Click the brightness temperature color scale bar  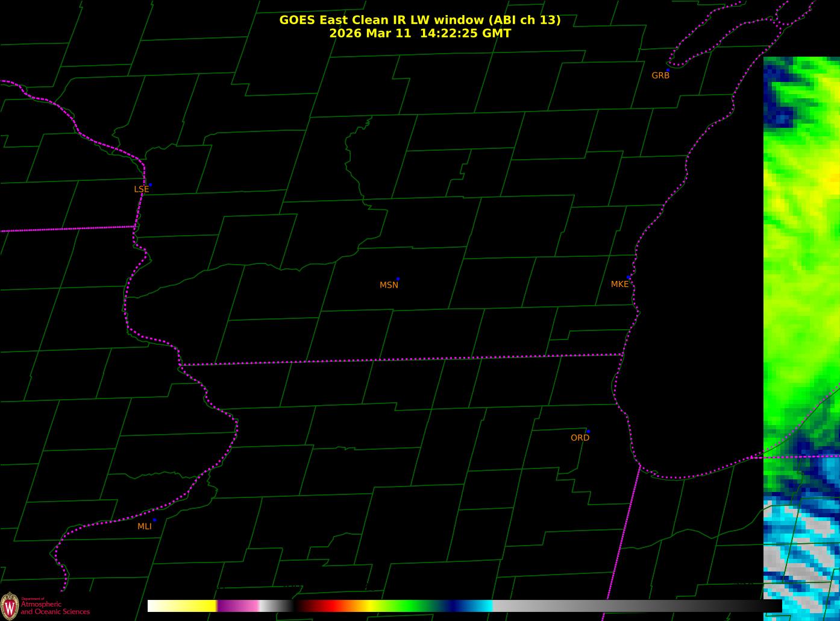(465, 606)
